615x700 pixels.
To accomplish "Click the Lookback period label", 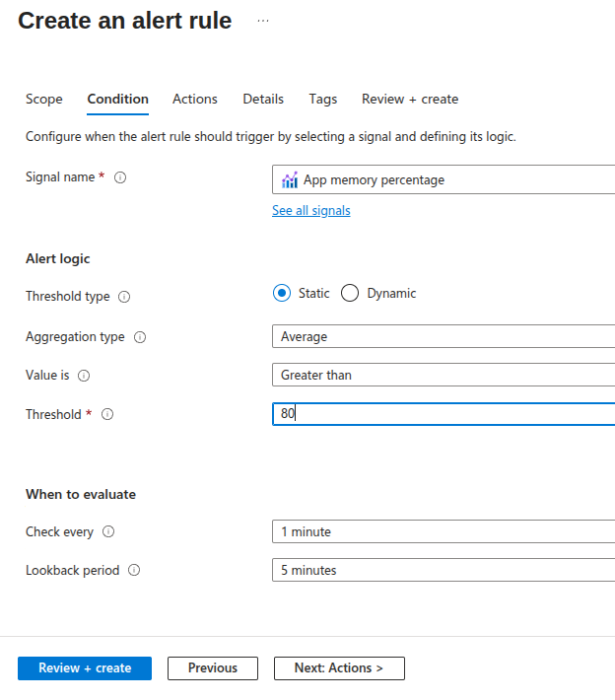I will (73, 571).
